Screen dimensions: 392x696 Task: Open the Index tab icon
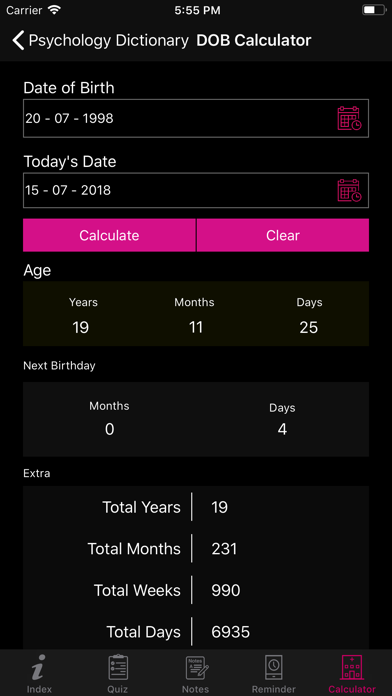pos(39,667)
